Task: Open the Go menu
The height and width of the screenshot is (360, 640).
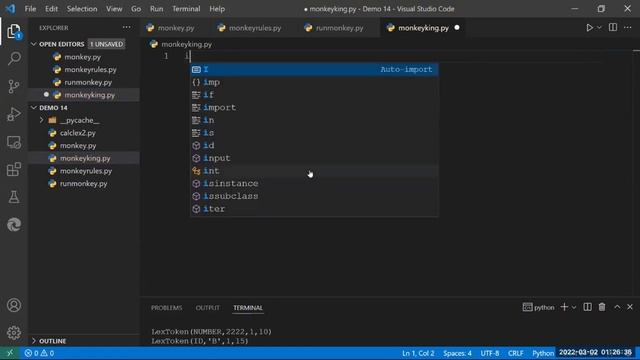Action: coord(136,9)
